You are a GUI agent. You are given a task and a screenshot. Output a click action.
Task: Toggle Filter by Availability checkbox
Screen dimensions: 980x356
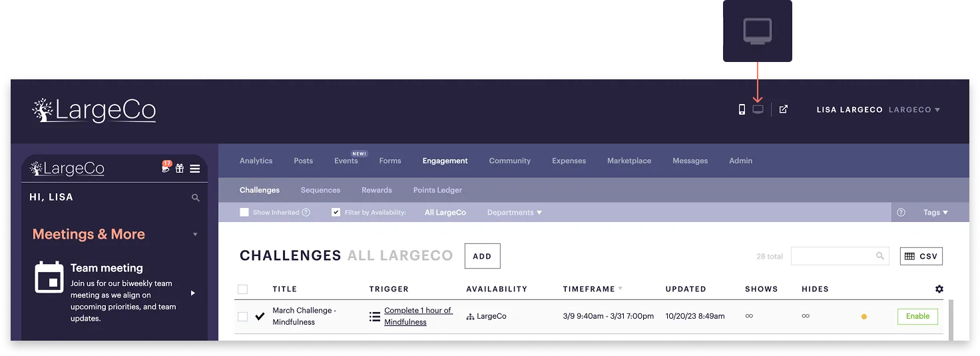click(x=336, y=212)
